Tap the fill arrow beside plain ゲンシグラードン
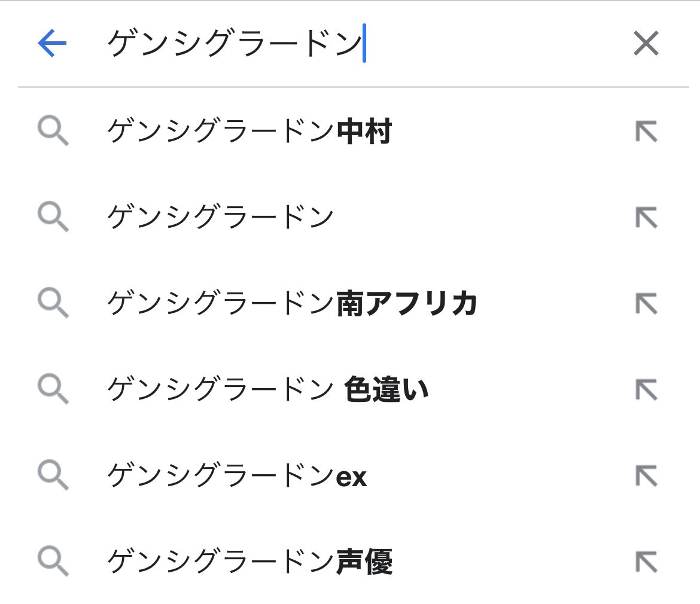 pyautogui.click(x=646, y=218)
